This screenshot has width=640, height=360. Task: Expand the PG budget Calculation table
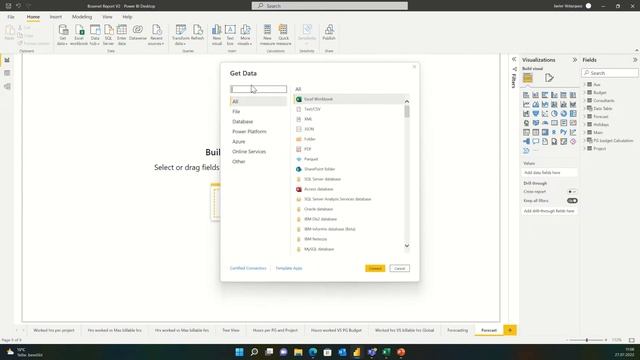click(584, 140)
